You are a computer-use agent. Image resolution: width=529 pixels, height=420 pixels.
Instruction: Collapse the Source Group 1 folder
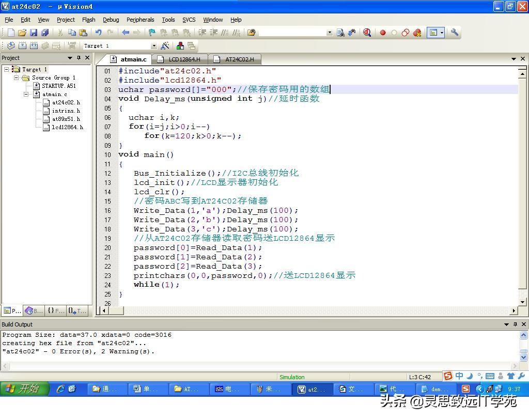click(17, 77)
